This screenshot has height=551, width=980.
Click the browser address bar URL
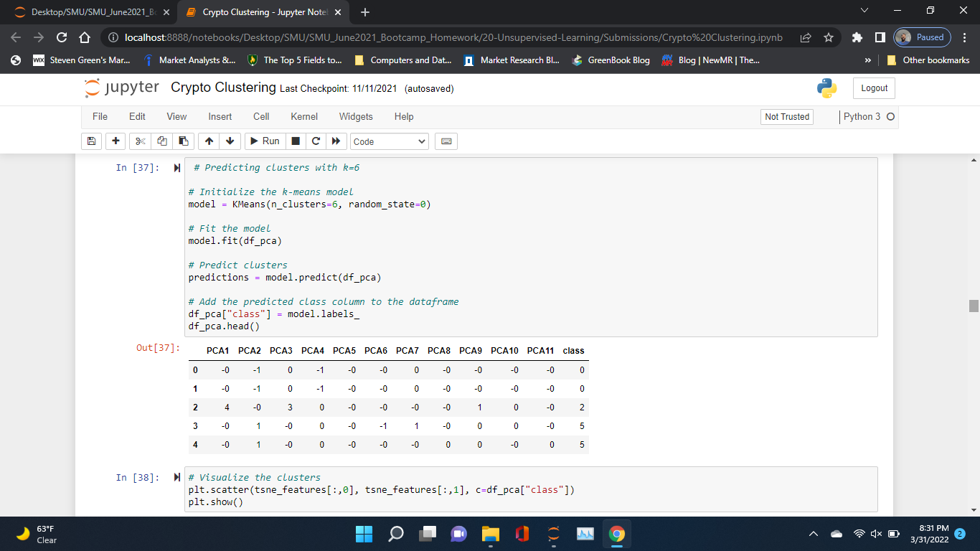(x=453, y=37)
